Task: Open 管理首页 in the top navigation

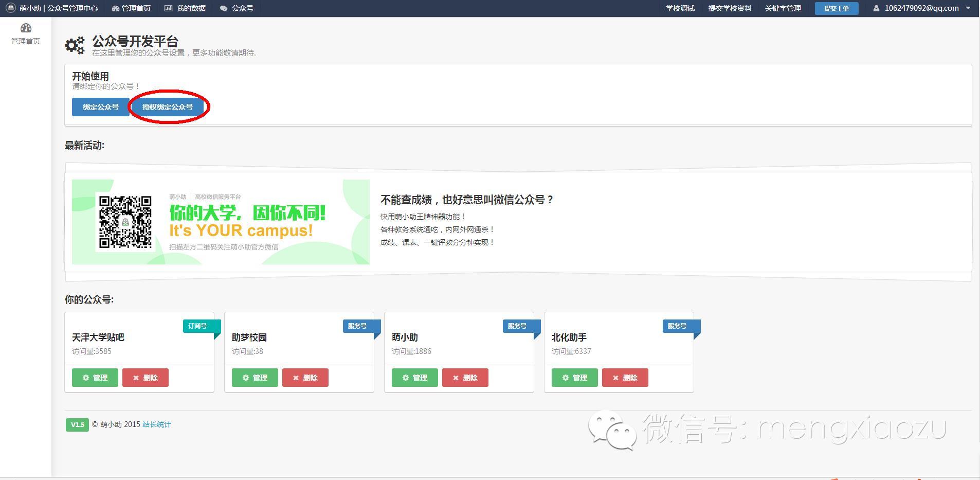Action: [x=131, y=8]
